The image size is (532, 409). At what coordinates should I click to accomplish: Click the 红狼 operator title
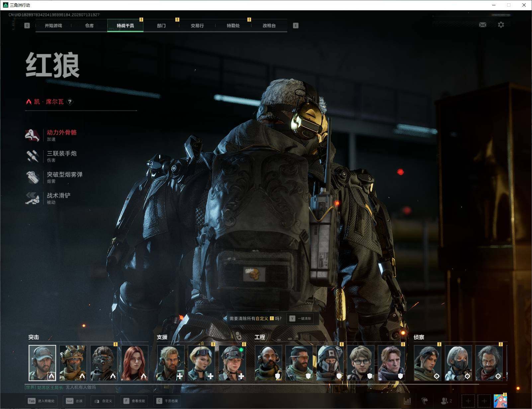[x=53, y=65]
